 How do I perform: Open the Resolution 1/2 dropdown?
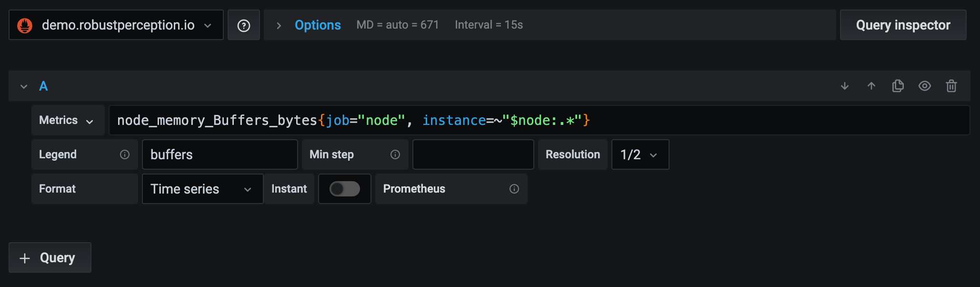click(x=640, y=154)
